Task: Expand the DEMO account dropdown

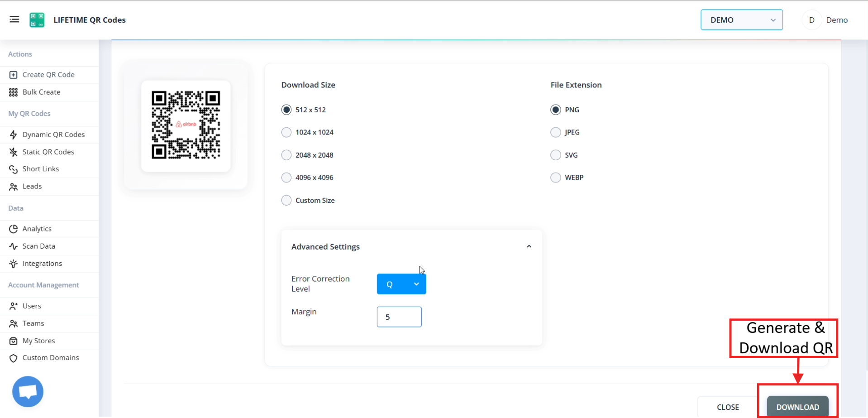Action: tap(741, 20)
